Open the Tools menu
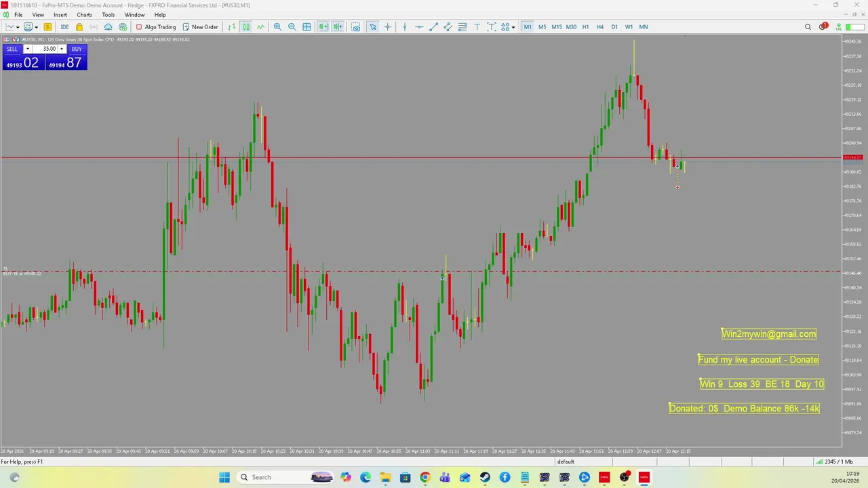868x488 pixels. [x=108, y=15]
